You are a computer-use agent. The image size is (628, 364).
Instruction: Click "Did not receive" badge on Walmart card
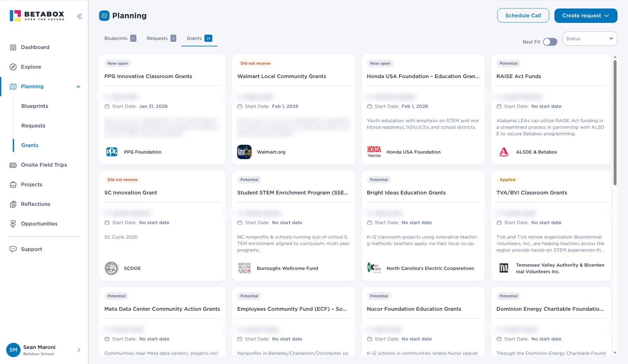coord(255,63)
